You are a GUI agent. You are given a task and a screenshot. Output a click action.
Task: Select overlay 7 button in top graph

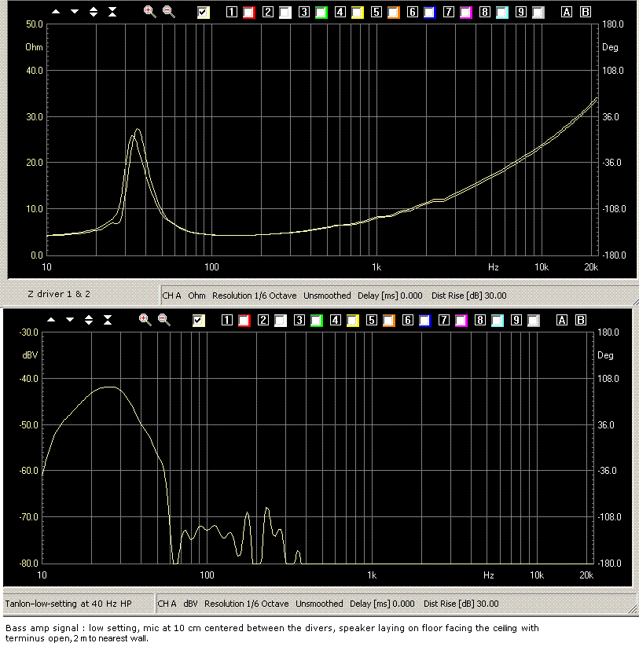coord(448,12)
